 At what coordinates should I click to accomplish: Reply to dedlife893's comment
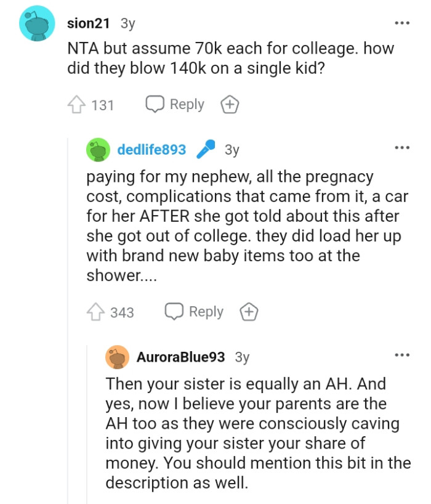195,312
